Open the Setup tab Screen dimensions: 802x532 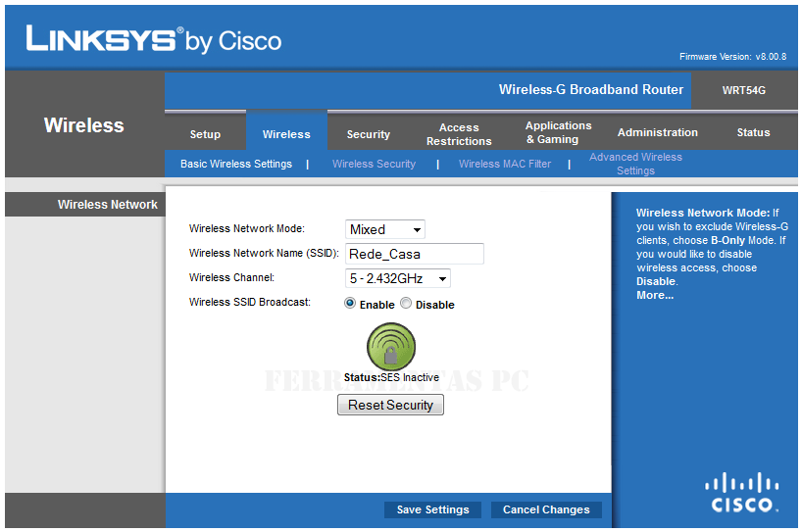(x=205, y=134)
